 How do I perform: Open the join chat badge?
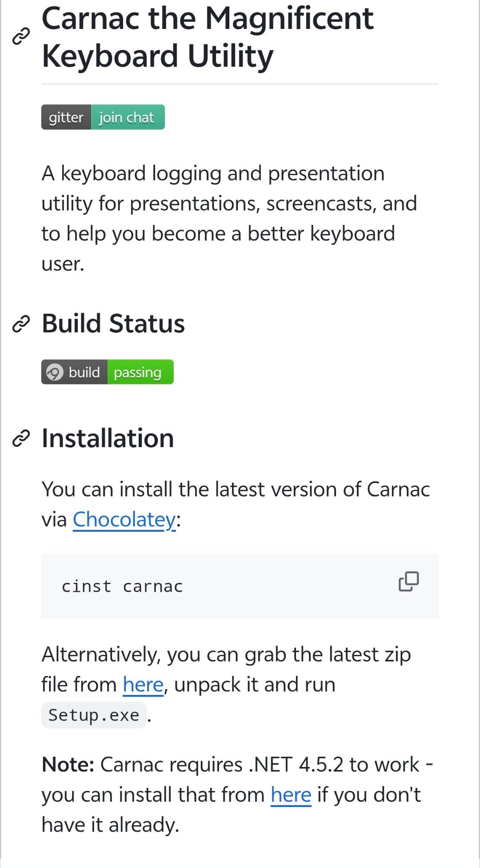[x=128, y=117]
